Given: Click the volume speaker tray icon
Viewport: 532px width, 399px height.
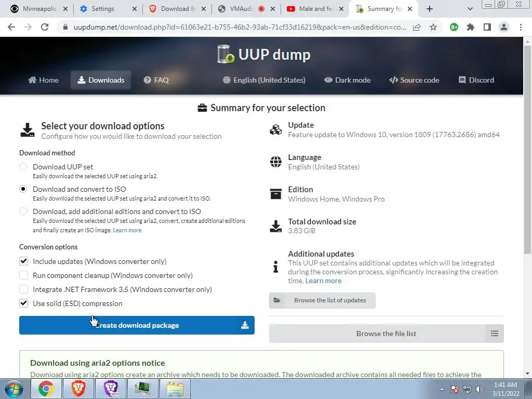Looking at the screenshot, I should coord(480,389).
